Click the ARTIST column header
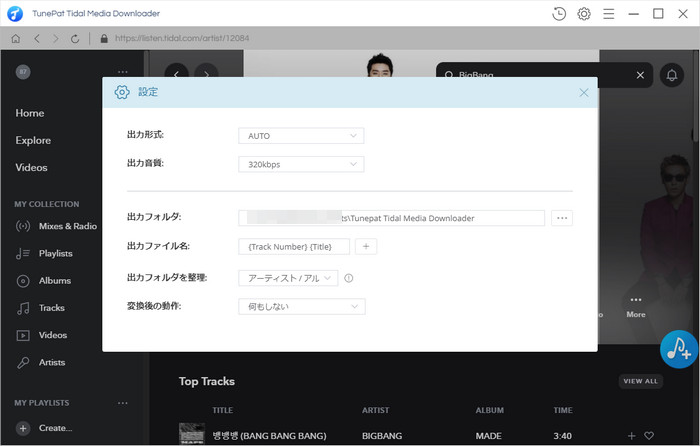This screenshot has height=446, width=700. tap(375, 410)
